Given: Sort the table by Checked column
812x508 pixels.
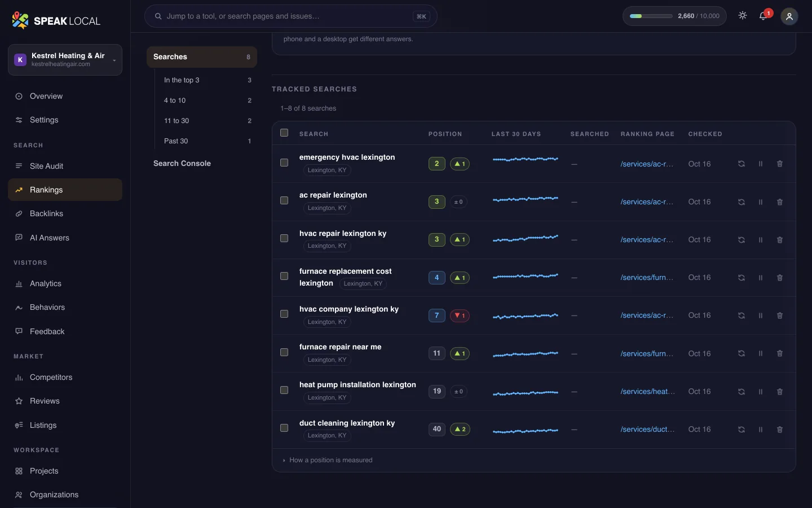Looking at the screenshot, I should tap(705, 134).
